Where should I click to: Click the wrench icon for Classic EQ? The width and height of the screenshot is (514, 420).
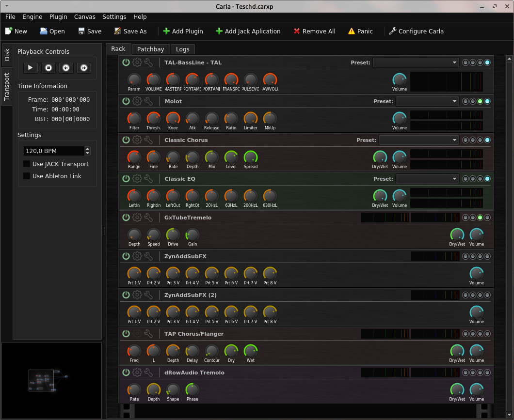pyautogui.click(x=148, y=179)
